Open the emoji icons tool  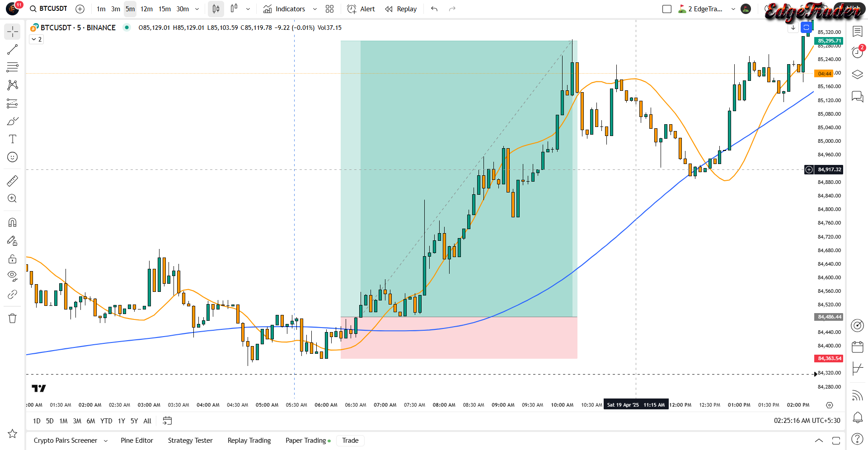pos(13,157)
